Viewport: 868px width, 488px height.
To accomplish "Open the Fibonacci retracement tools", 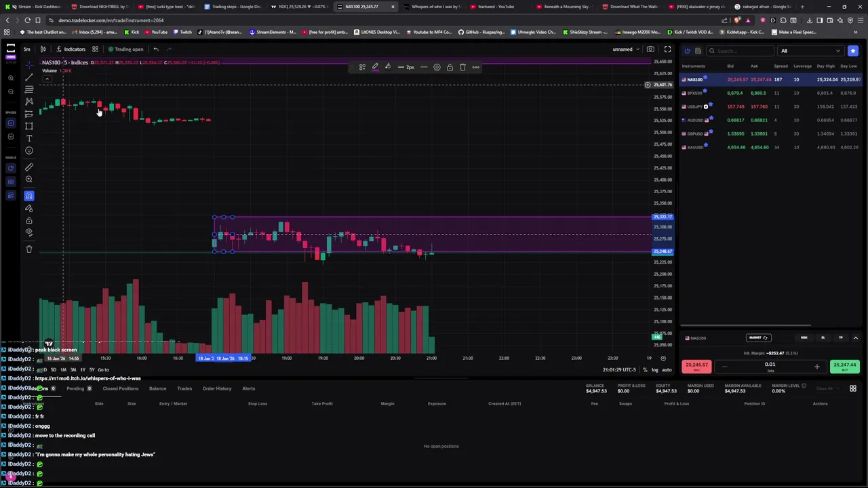I will pyautogui.click(x=29, y=89).
